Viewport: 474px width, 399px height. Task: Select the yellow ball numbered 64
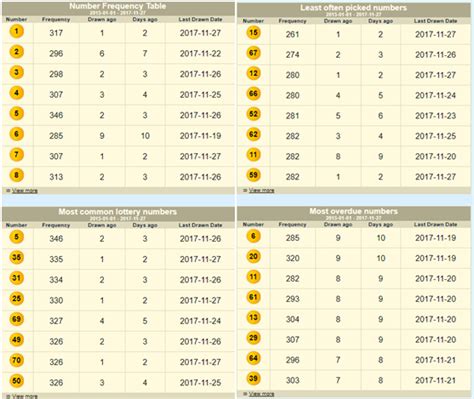253,358
